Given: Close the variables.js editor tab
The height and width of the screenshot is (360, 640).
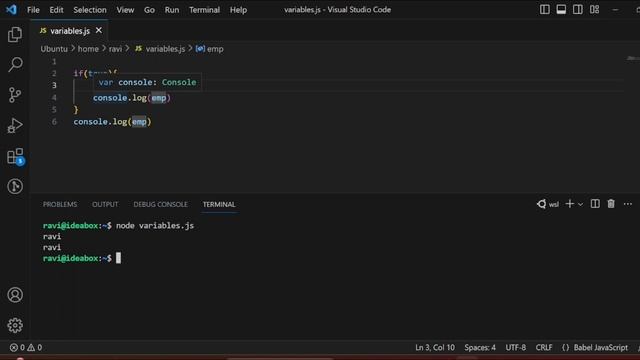Looking at the screenshot, I should pyautogui.click(x=98, y=31).
